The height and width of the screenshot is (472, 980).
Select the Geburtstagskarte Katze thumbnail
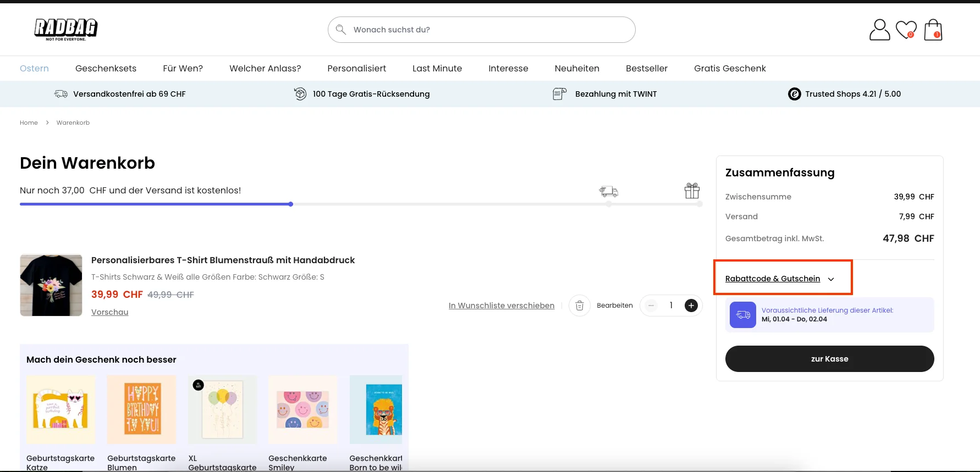point(60,409)
